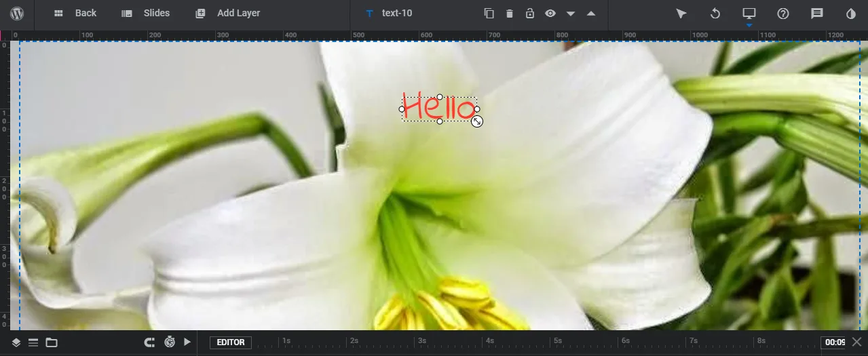Jump to the 6s mark on the timeline
868x356 pixels.
pos(626,340)
